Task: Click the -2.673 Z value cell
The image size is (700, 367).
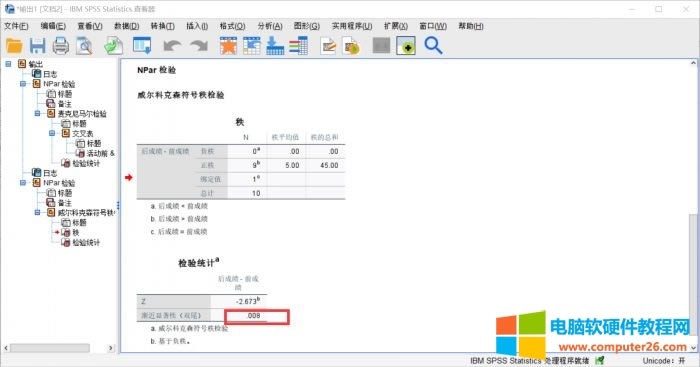Action: pos(239,301)
